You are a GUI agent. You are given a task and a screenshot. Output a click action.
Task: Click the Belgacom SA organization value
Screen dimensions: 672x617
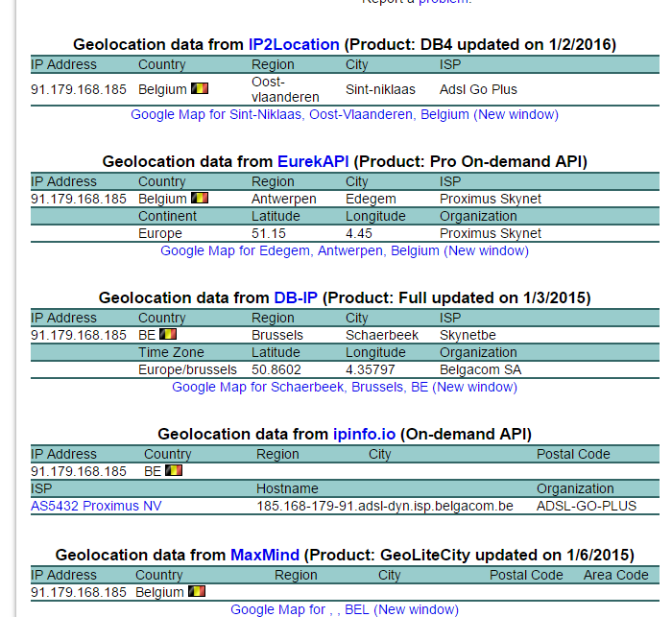[480, 369]
